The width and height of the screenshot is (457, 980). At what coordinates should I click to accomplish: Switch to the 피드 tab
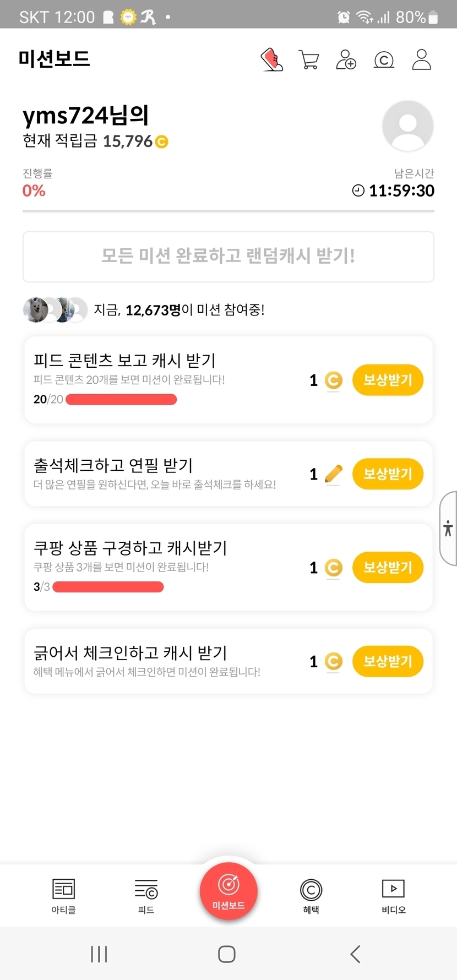(x=146, y=895)
